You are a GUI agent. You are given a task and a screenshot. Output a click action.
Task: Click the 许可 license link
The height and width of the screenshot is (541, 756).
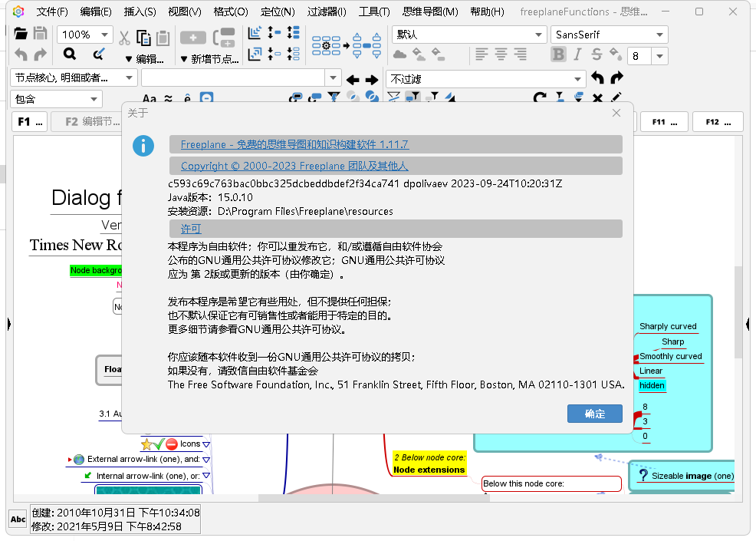191,229
